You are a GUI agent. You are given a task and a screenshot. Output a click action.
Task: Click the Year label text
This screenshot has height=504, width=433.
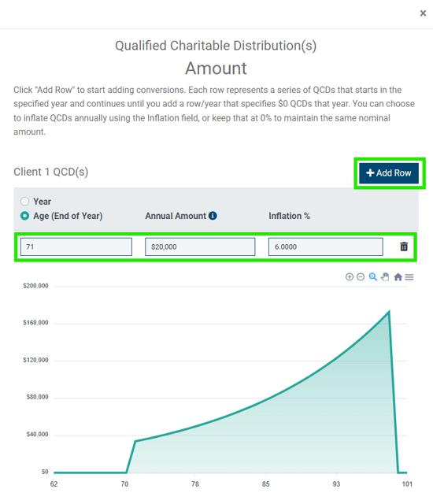42,202
